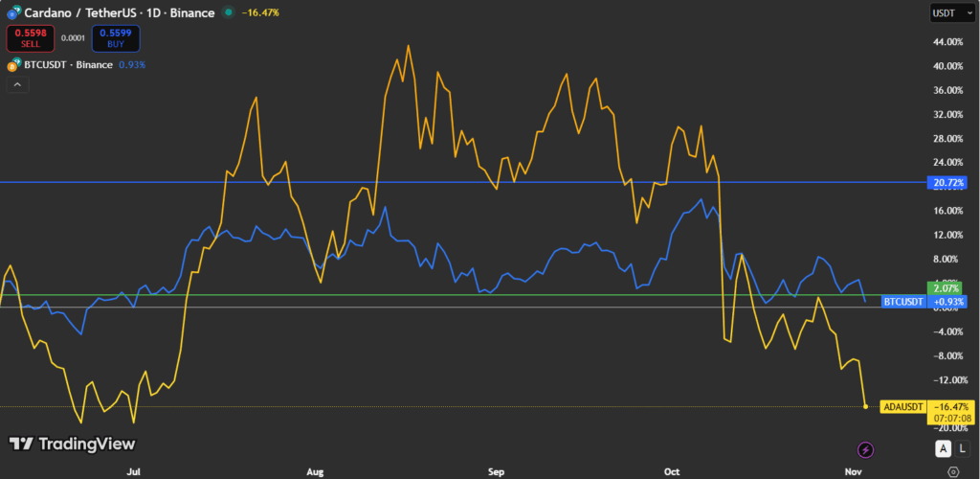Screen dimensions: 980x479
Task: Open the purple lightning bolt icon
Action: 865,449
